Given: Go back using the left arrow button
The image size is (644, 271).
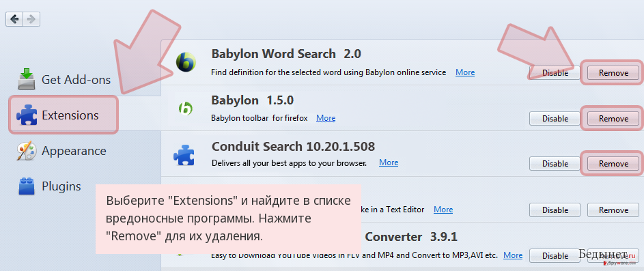Looking at the screenshot, I should [14, 19].
